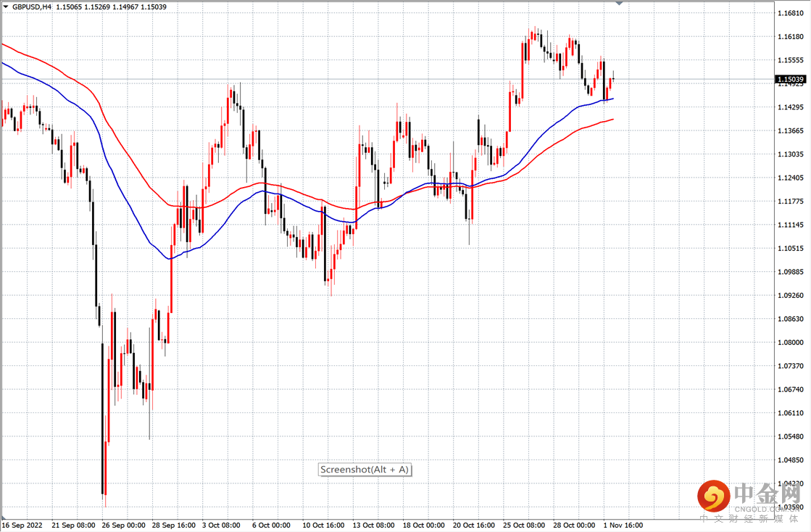
Task: Click the Screenshot(Alt + A) button
Action: tap(365, 470)
